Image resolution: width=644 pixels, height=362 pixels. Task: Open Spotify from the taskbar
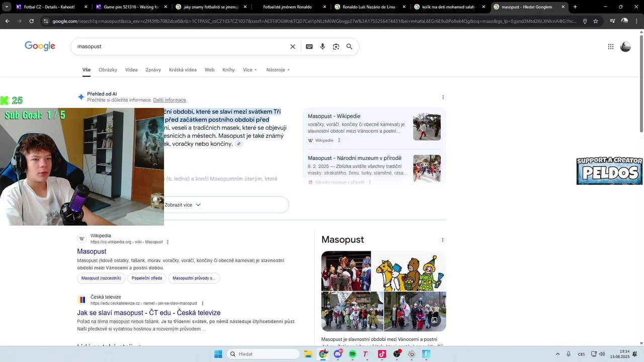[353, 354]
